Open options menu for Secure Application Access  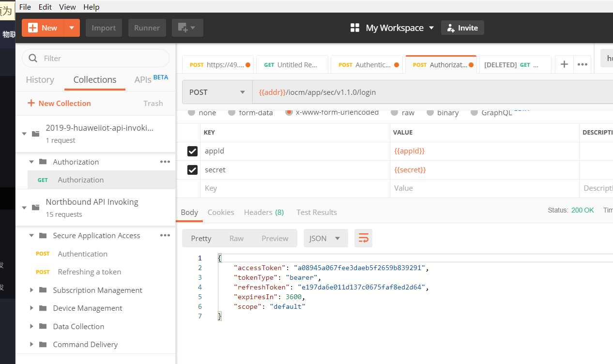pyautogui.click(x=165, y=235)
